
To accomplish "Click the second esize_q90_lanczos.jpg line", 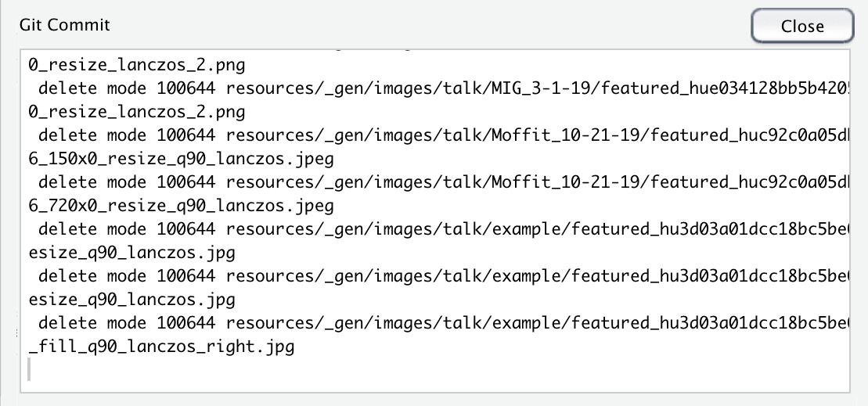I will pyautogui.click(x=131, y=300).
